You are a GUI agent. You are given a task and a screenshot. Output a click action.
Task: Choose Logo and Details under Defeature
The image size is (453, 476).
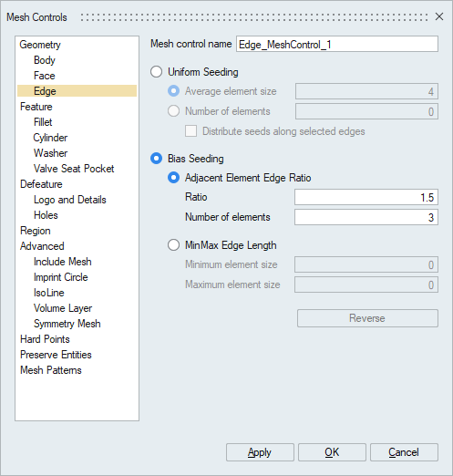pyautogui.click(x=70, y=200)
